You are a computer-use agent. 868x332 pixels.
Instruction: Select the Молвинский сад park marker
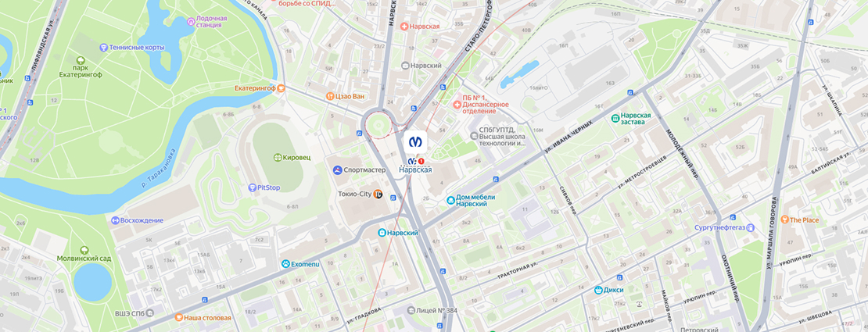coord(84,250)
